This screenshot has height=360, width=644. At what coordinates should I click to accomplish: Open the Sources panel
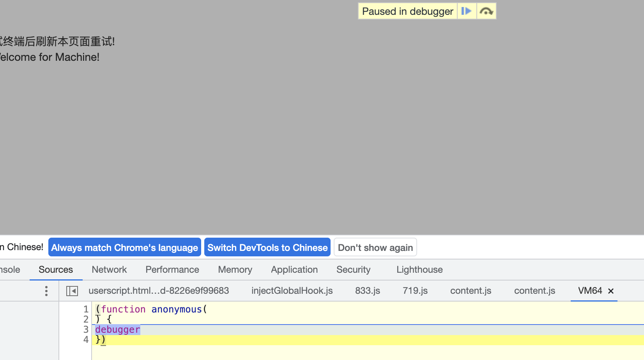55,270
